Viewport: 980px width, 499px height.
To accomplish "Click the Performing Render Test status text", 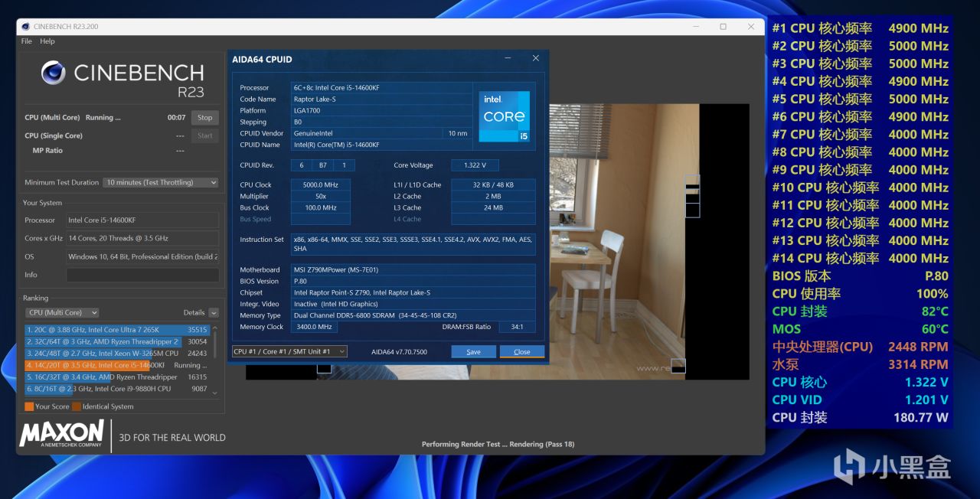I will click(498, 444).
